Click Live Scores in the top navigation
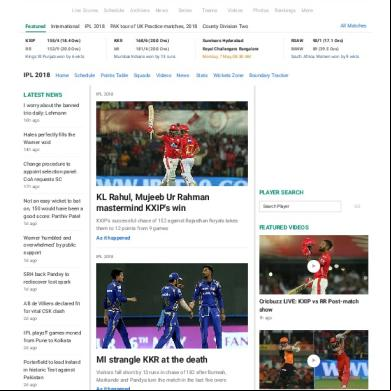Screen dimensions: 391x391 (x=85, y=10)
